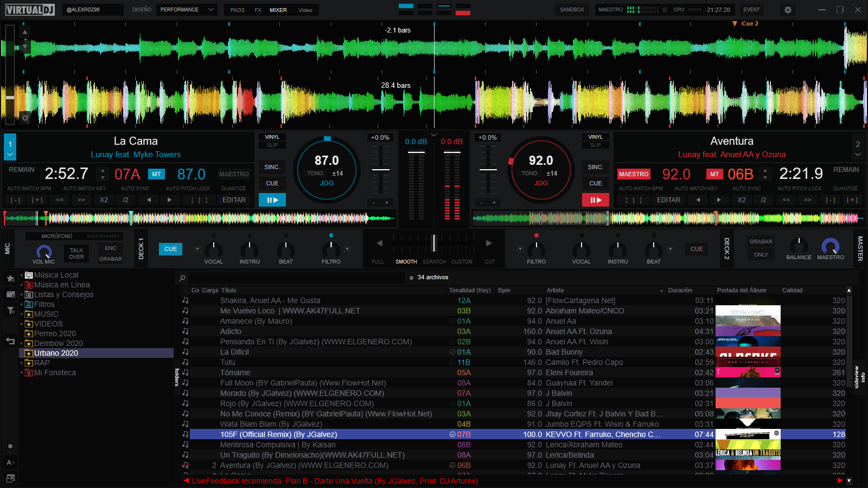Click the favorites star icon in the browser sidebar

pyautogui.click(x=10, y=278)
